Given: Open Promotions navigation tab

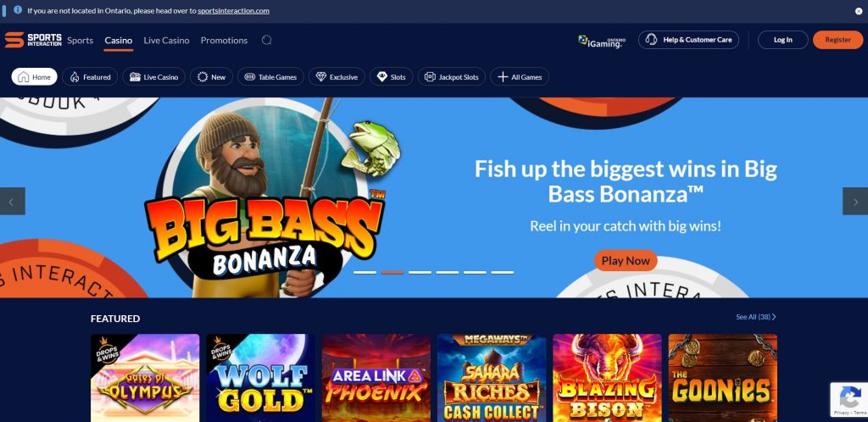Looking at the screenshot, I should tap(224, 41).
